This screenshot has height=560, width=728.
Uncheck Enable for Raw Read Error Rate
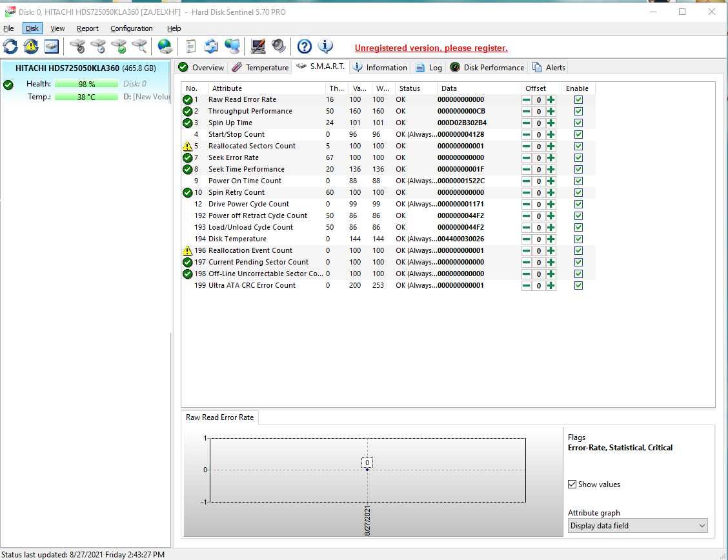(578, 100)
